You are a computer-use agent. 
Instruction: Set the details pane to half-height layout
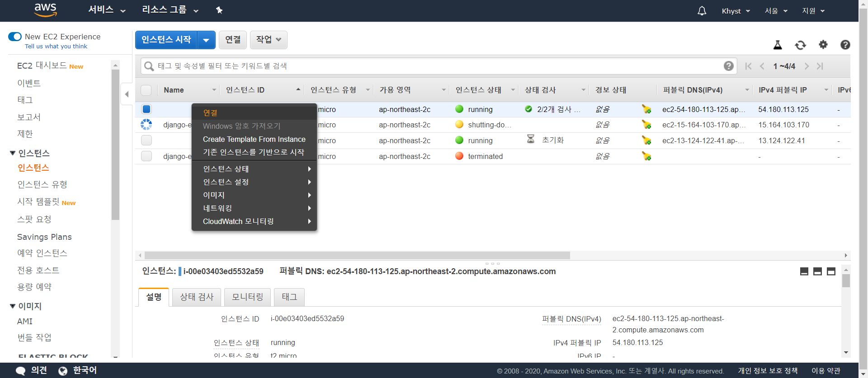(817, 271)
